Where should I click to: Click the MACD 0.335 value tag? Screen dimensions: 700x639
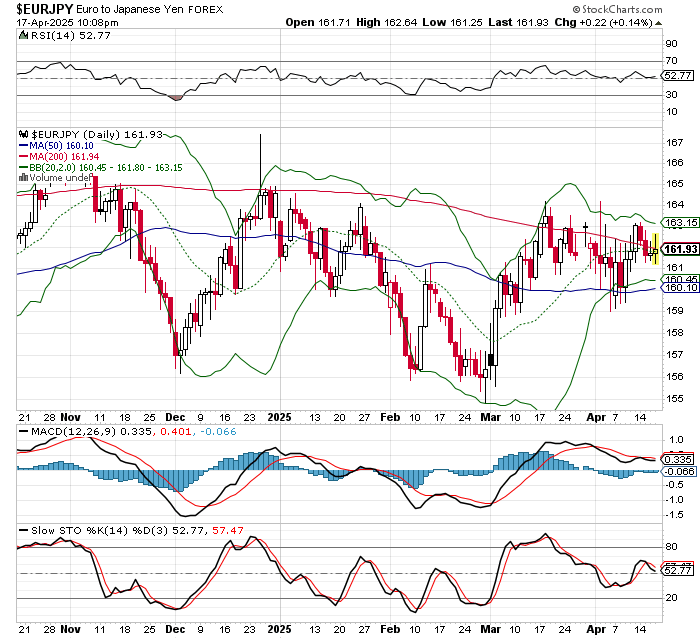(679, 459)
